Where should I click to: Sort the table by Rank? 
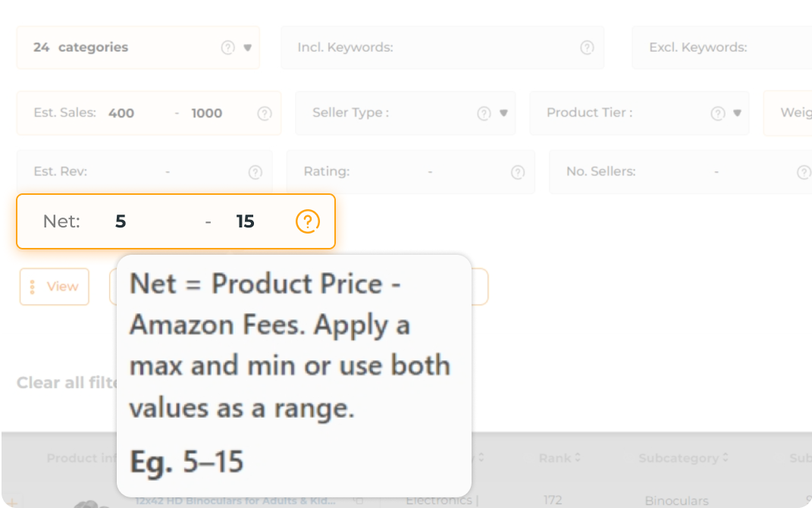point(560,458)
